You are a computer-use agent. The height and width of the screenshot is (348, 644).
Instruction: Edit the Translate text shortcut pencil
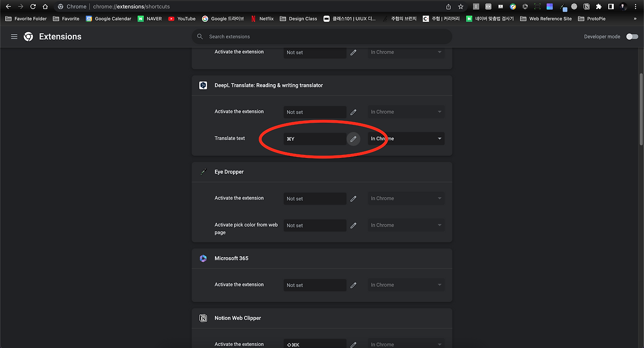click(x=353, y=139)
